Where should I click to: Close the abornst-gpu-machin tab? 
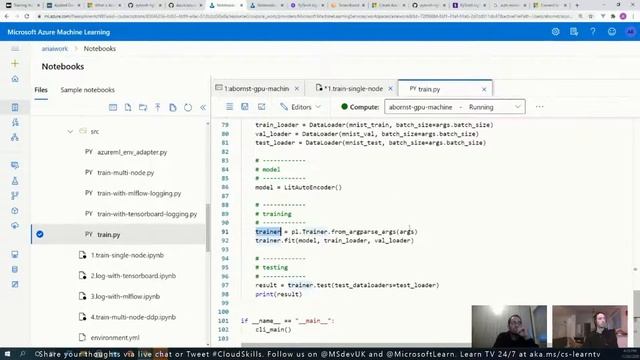click(297, 89)
